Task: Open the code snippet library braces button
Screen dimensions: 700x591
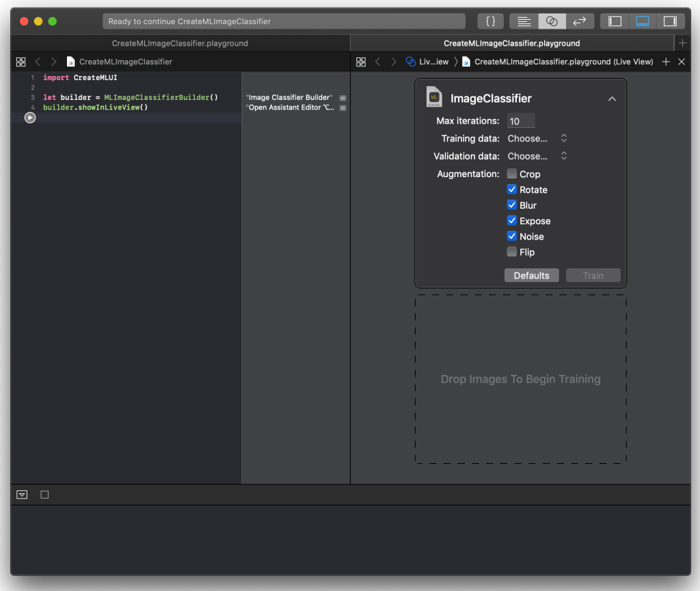Action: (x=490, y=21)
